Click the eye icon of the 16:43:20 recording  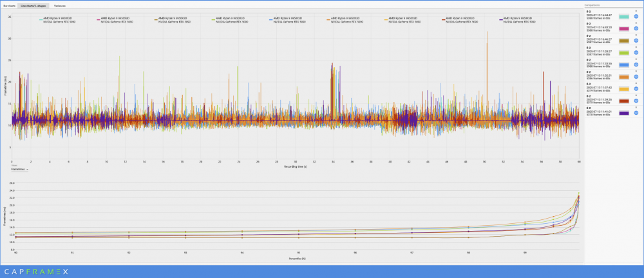pyautogui.click(x=636, y=29)
